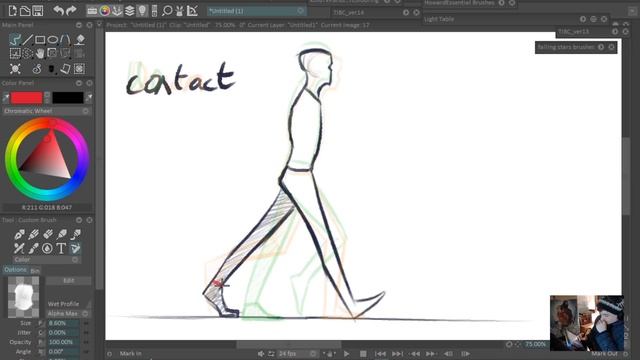
Task: Click the Mark In label
Action: [131, 353]
